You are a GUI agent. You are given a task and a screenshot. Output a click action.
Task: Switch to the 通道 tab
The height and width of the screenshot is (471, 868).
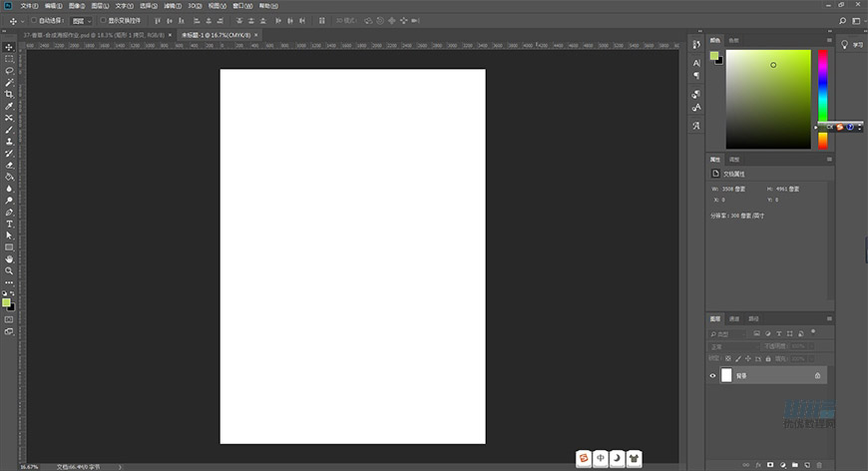(x=734, y=319)
